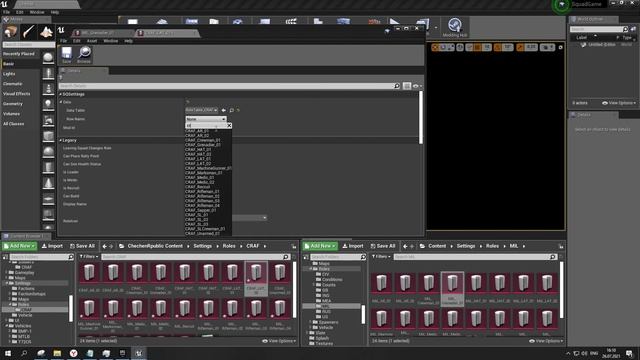
Task: Click the browse-to-asset magnifier beside Data Table
Action: coord(231,110)
